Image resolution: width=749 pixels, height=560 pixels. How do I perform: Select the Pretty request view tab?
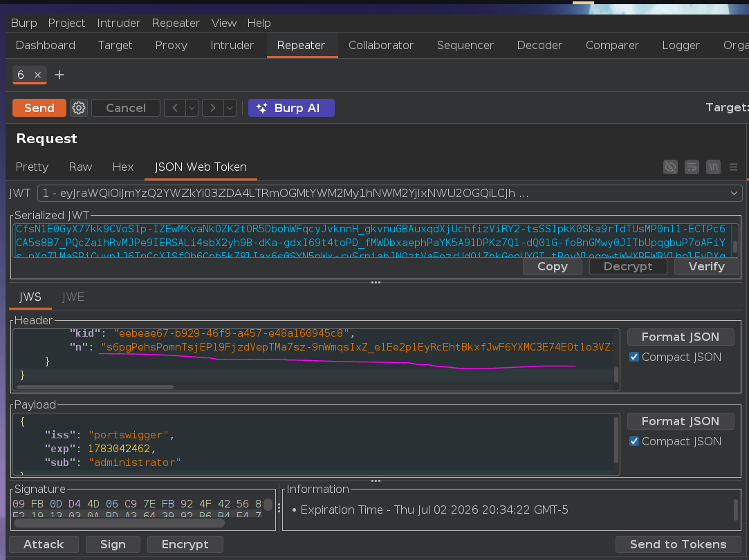32,167
